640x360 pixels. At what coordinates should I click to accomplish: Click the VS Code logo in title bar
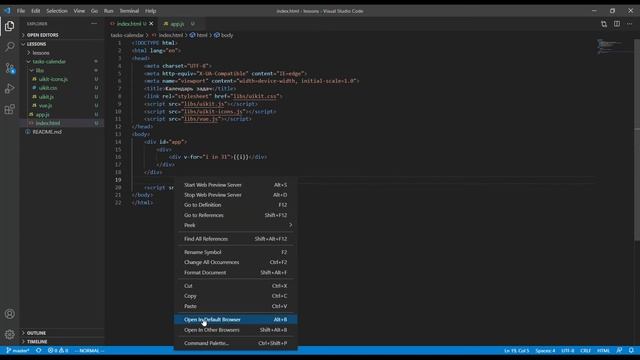[x=7, y=11]
